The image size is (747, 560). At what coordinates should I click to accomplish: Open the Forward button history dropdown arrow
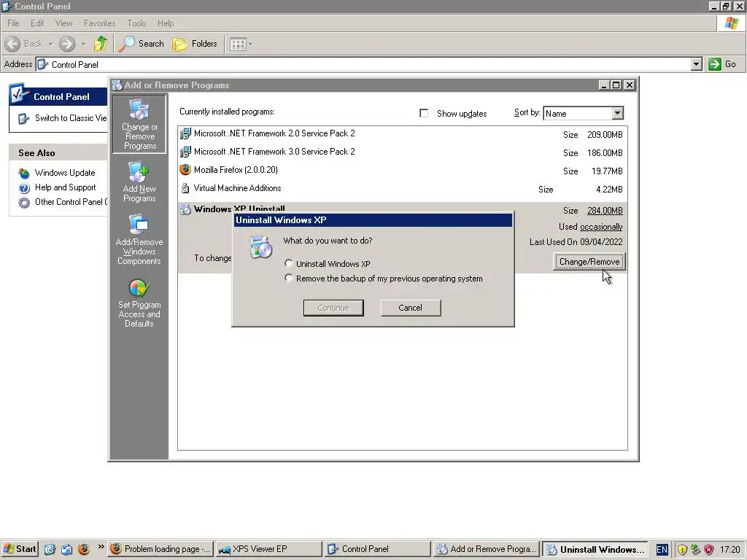(x=83, y=44)
